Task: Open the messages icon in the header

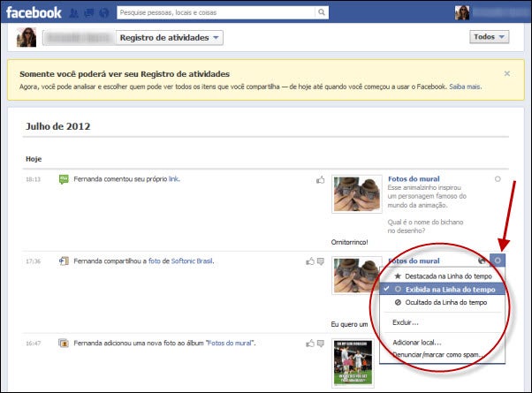Action: coord(91,12)
